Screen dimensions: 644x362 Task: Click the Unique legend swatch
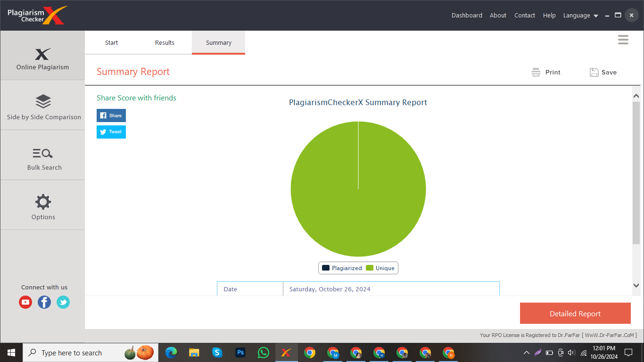click(x=370, y=268)
